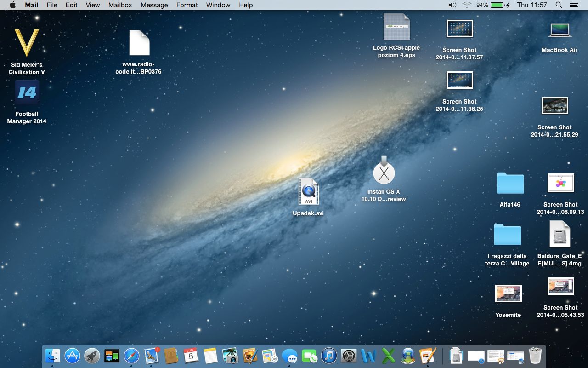Open System Preferences gear in Dock

pyautogui.click(x=349, y=356)
